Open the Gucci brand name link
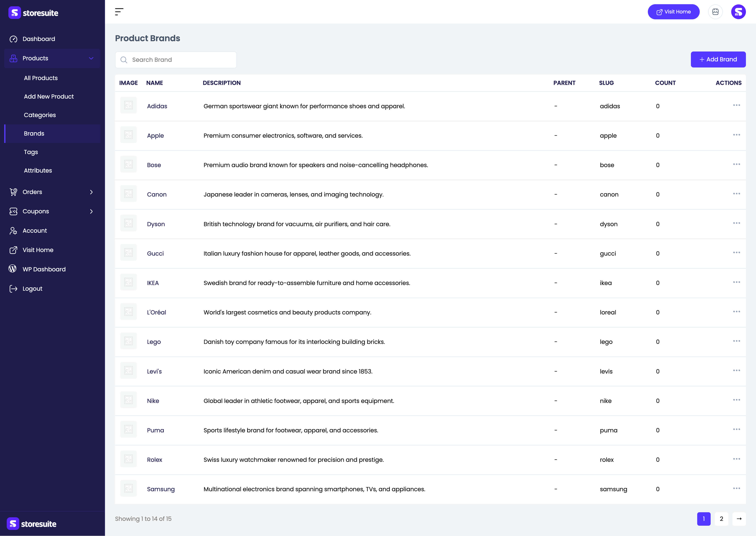Image resolution: width=756 pixels, height=536 pixels. coord(155,253)
